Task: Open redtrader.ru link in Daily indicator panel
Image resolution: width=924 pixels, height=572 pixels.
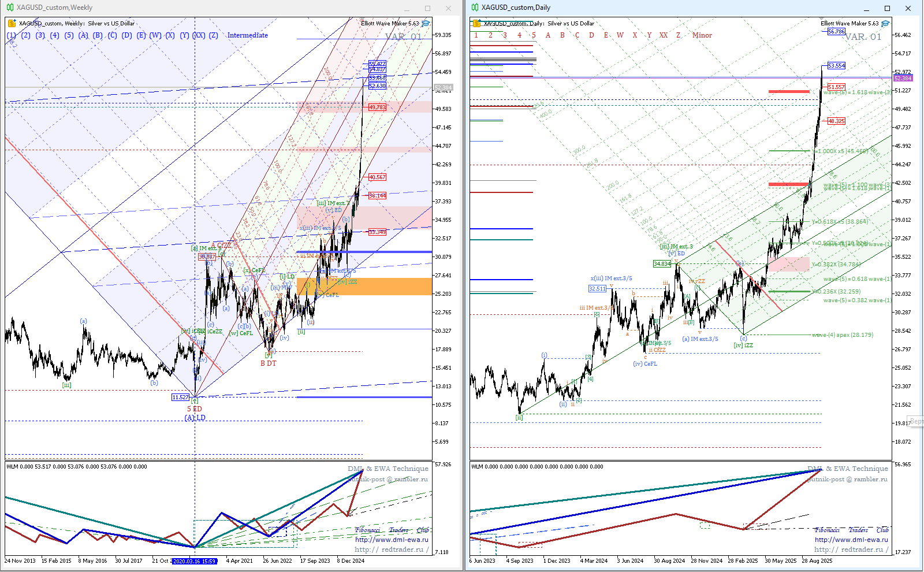Action: click(851, 549)
